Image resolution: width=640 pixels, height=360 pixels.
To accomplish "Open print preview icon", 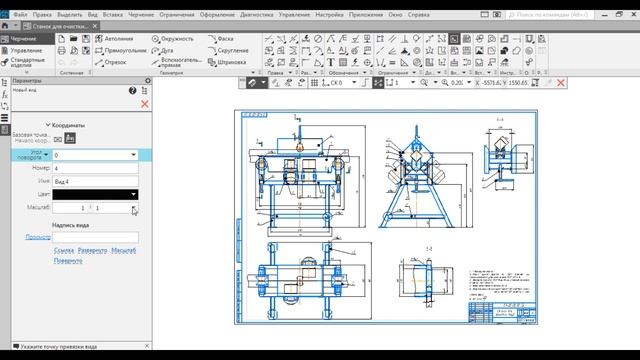I will point(73,51).
